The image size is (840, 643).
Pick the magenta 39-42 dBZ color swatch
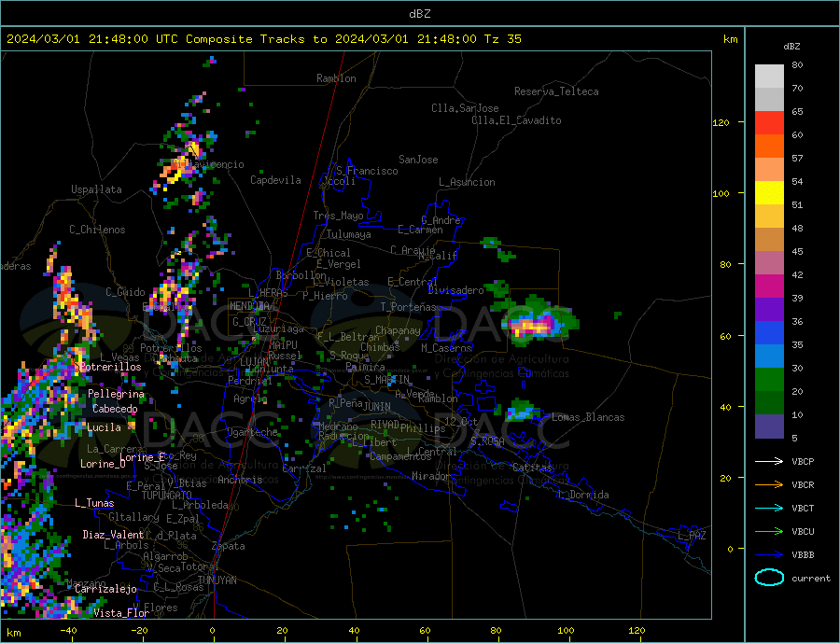pos(769,287)
